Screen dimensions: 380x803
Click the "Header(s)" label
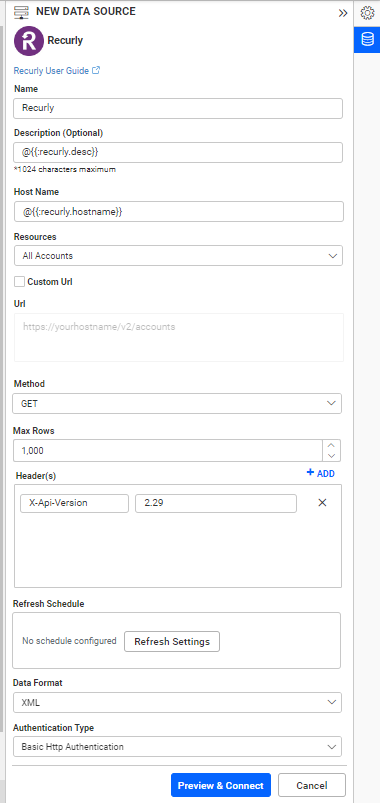pos(36,476)
